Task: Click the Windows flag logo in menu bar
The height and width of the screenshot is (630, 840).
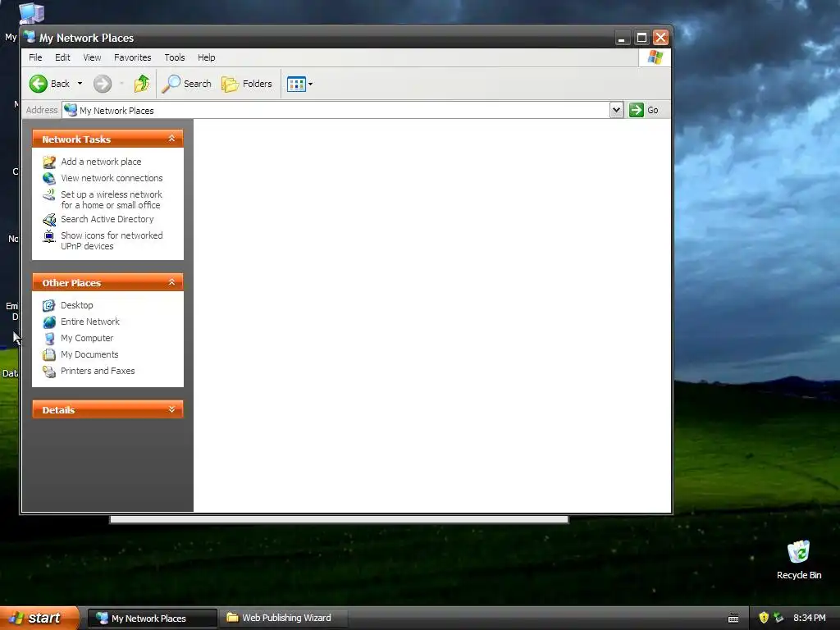Action: tap(655, 57)
